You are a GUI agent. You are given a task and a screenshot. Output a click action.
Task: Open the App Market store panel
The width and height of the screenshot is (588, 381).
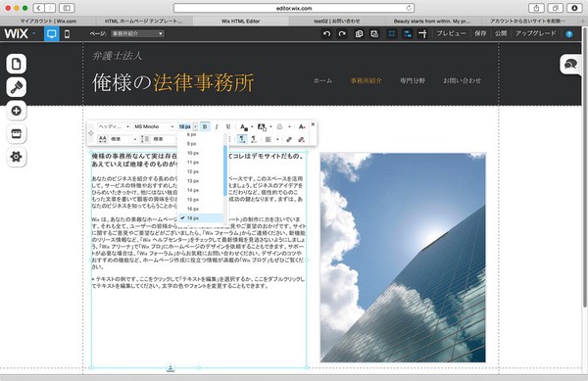[16, 134]
